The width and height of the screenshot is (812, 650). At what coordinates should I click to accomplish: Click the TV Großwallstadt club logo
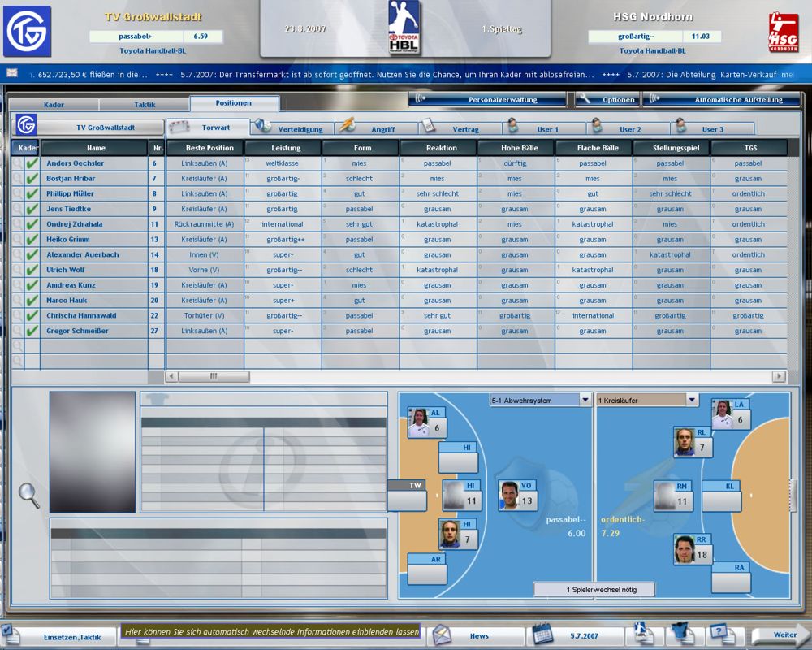coord(27,31)
